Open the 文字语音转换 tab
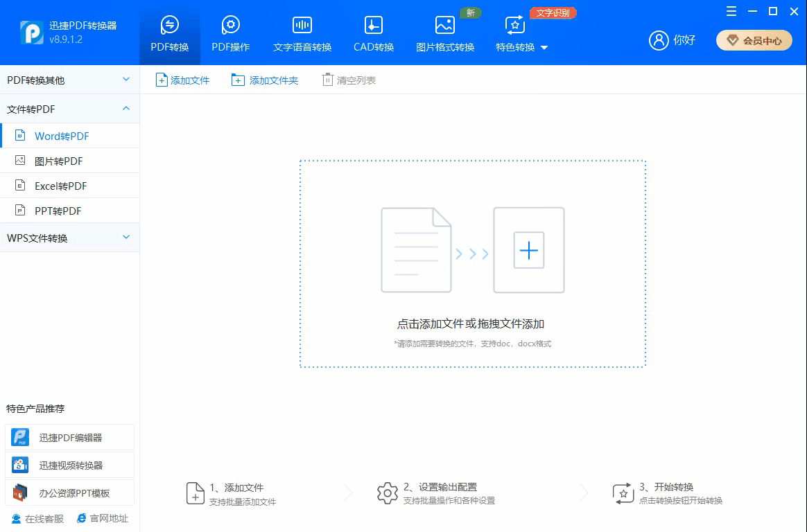The image size is (807, 532). [302, 34]
